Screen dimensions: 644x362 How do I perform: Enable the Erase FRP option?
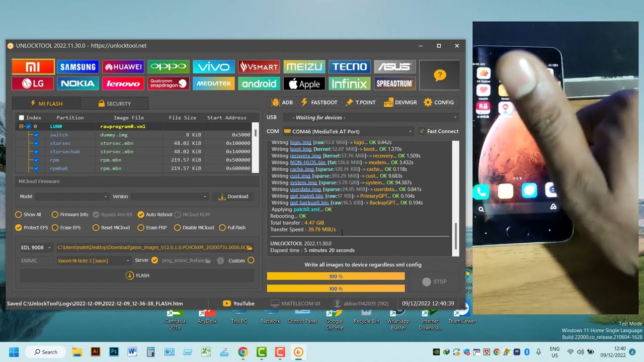pos(152,227)
